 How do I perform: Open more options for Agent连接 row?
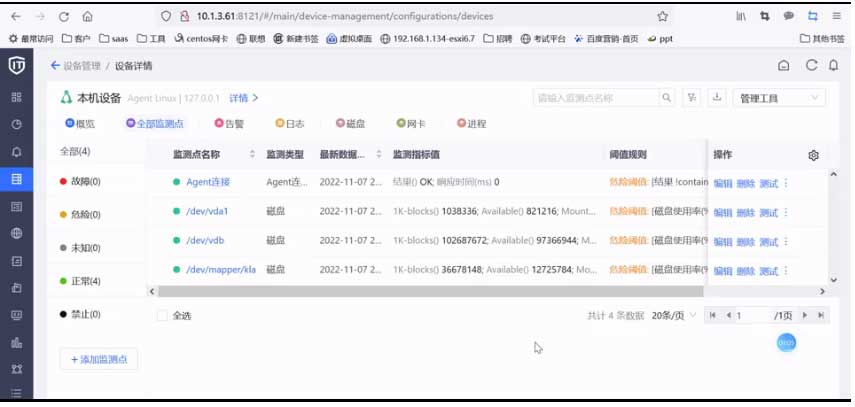pyautogui.click(x=786, y=183)
